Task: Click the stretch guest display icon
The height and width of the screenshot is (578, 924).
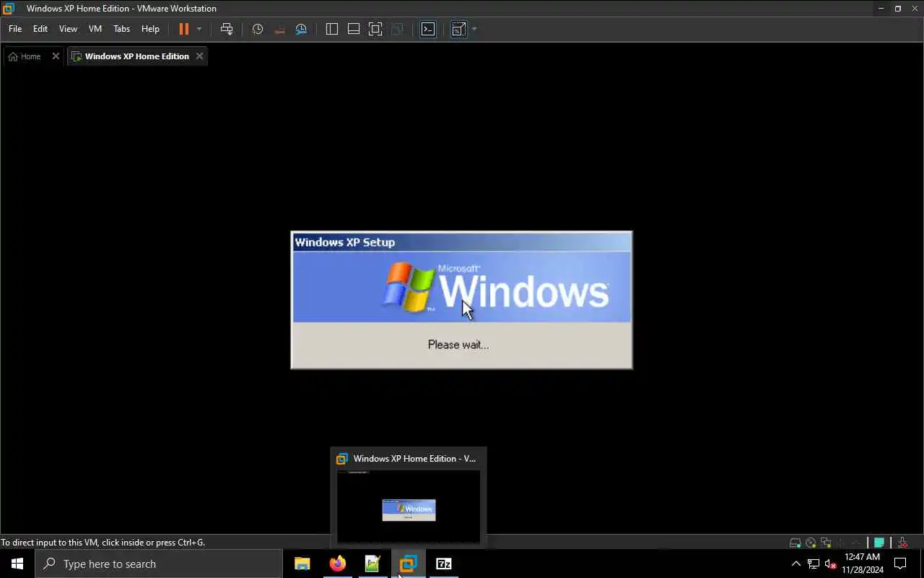Action: (458, 29)
